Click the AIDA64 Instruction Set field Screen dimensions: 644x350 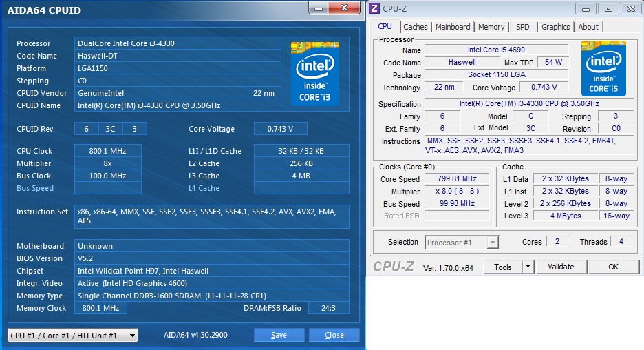211,216
